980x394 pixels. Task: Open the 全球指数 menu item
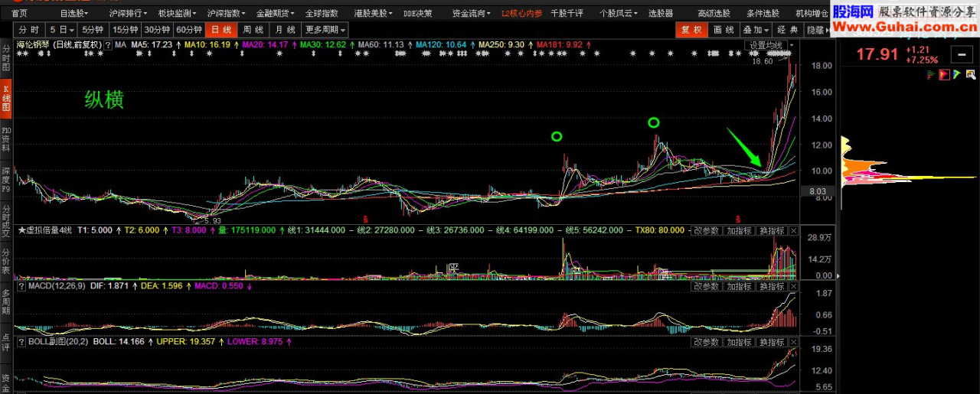[322, 13]
